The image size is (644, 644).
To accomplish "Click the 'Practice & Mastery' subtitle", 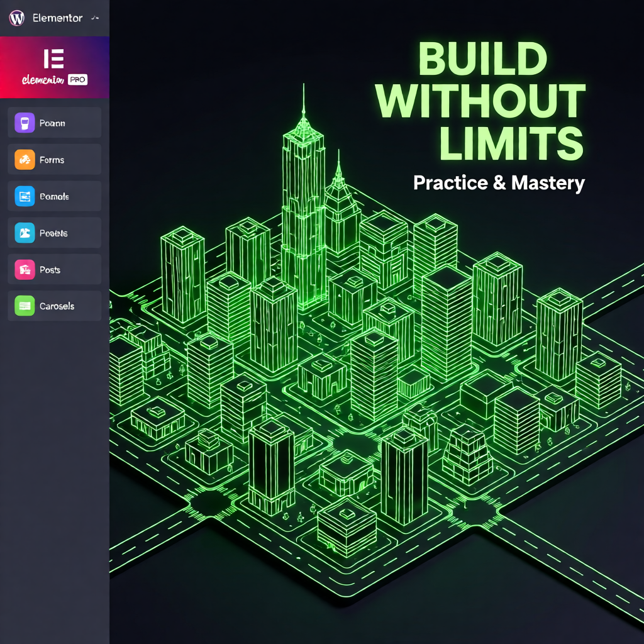I will 499,183.
